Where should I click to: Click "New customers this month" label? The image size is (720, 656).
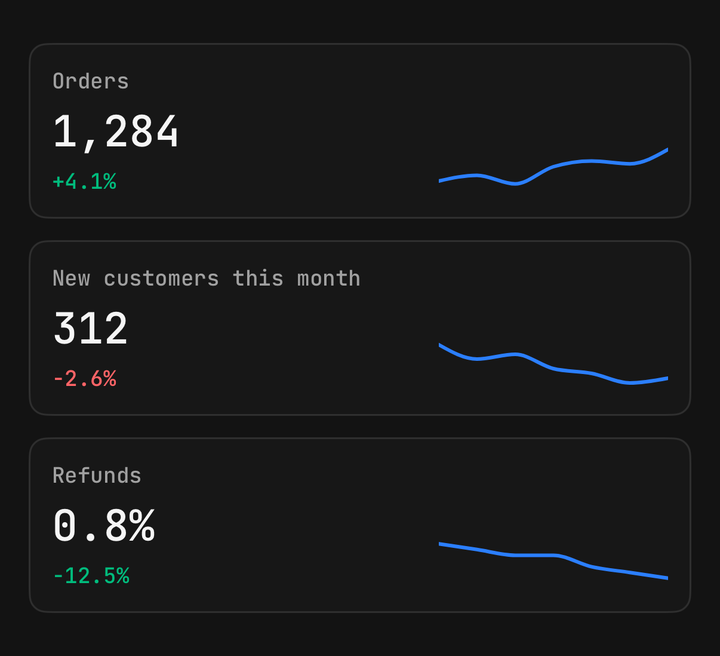coord(206,279)
